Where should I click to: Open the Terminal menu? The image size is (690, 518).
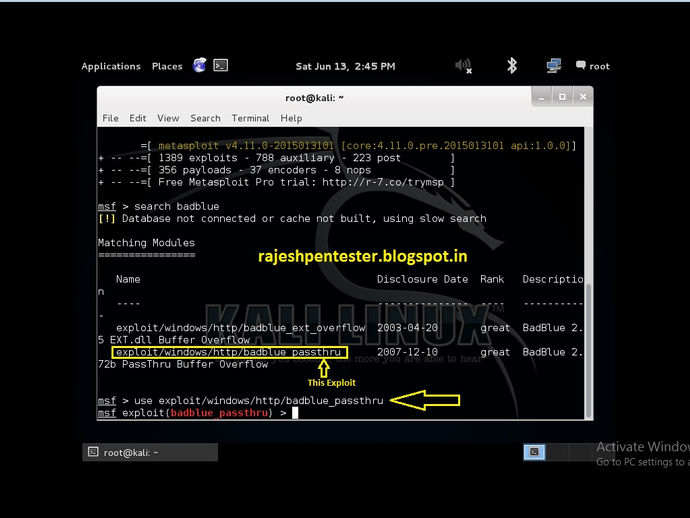point(250,118)
